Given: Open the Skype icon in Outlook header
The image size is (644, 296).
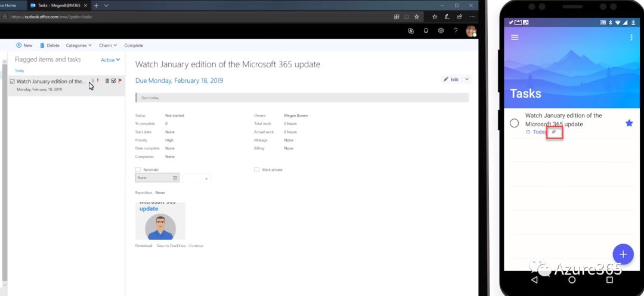Looking at the screenshot, I should 410,31.
